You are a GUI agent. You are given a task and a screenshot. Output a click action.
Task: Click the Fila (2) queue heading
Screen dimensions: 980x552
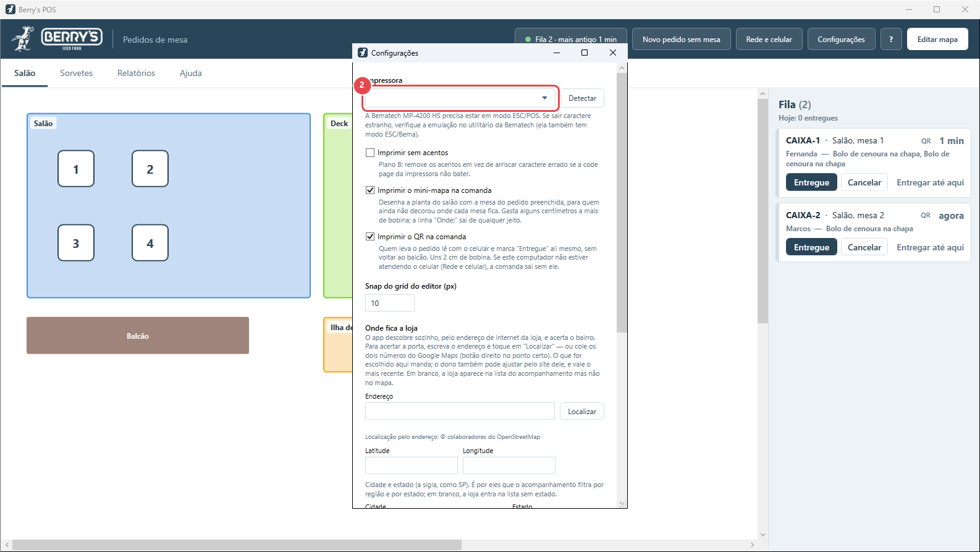[x=795, y=104]
